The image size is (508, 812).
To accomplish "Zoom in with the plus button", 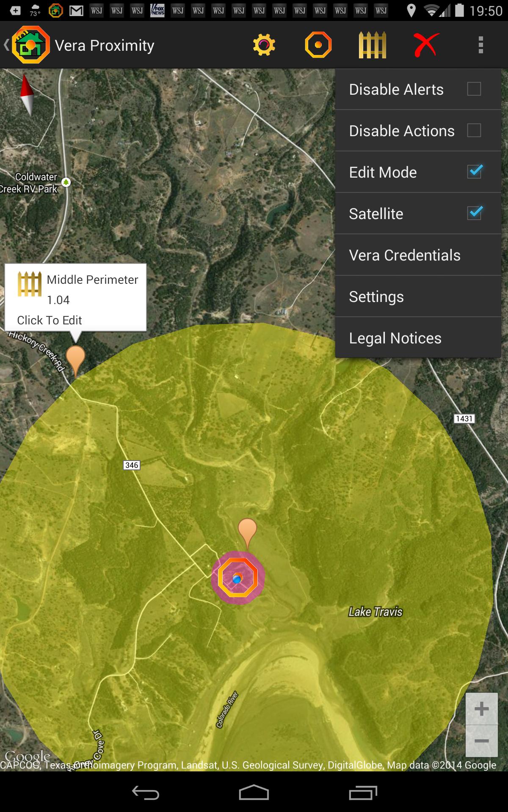I will tap(482, 709).
